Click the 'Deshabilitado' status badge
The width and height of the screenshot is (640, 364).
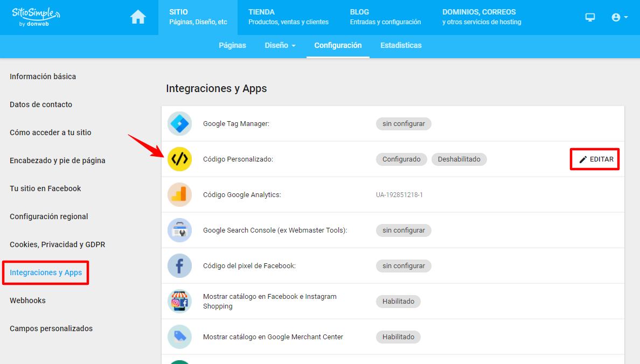click(x=459, y=159)
